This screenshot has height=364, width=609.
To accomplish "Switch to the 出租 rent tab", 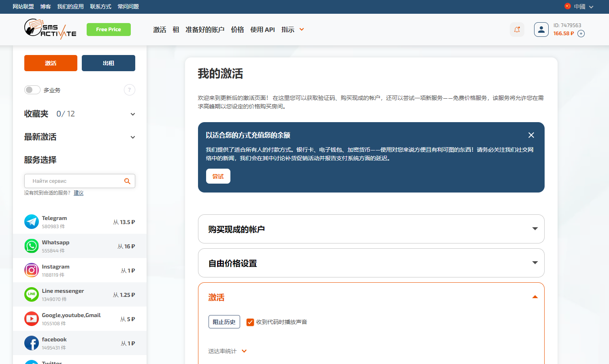I will [108, 63].
